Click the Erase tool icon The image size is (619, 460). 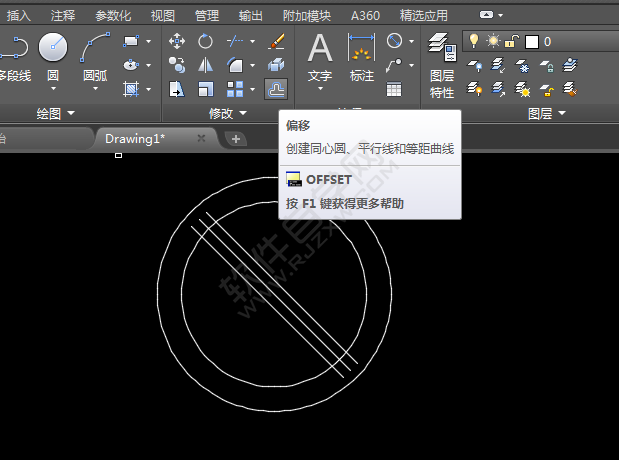(x=277, y=41)
